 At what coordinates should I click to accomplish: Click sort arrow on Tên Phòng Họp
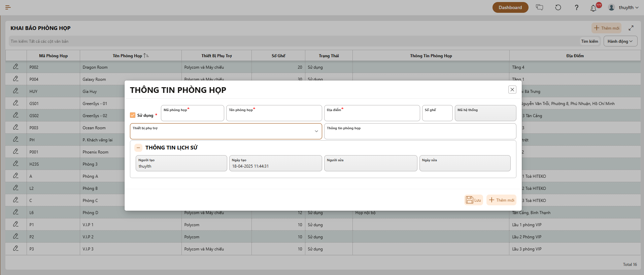[146, 56]
